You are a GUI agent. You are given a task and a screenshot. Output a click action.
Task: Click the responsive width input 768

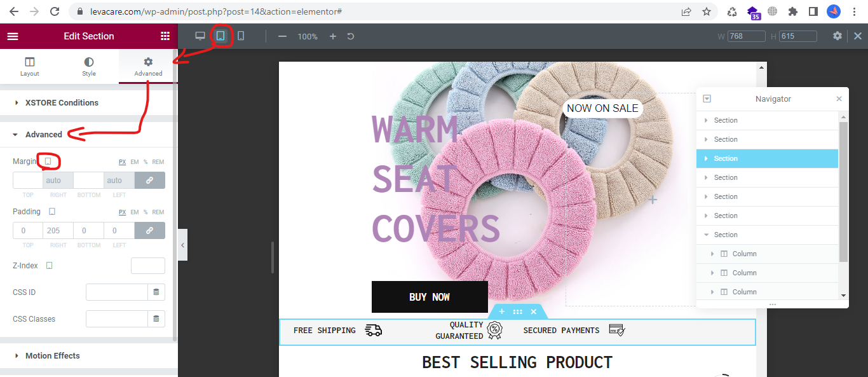(747, 36)
